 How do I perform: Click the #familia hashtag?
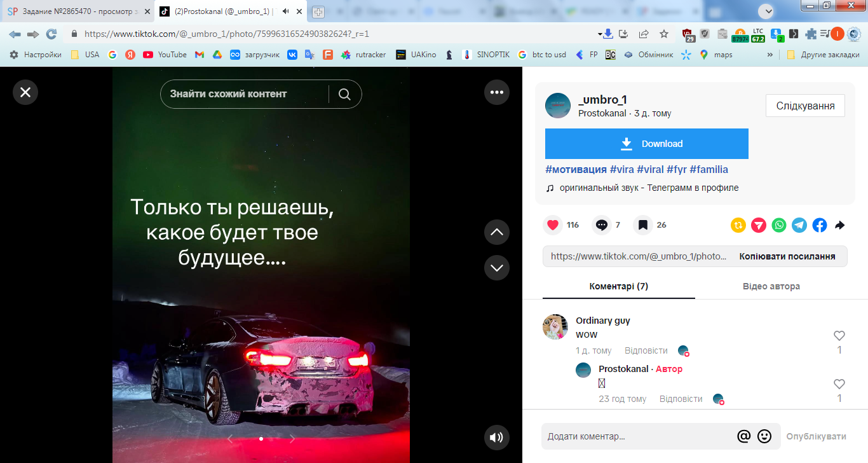point(709,170)
